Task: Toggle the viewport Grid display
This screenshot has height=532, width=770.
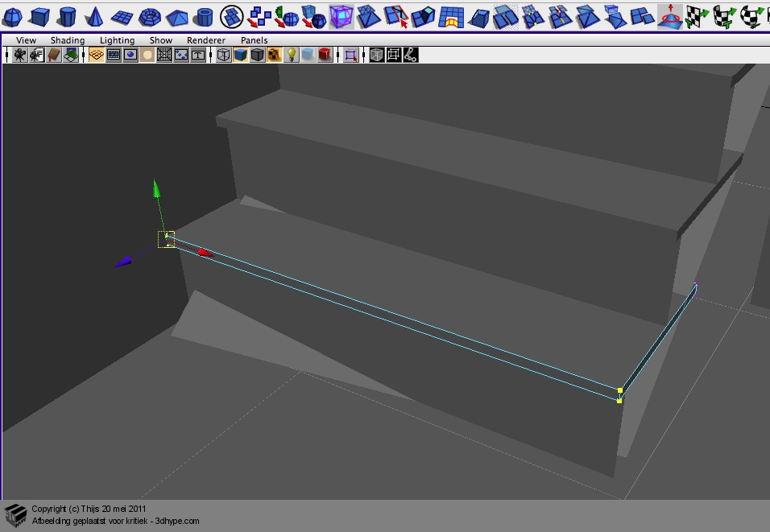Action: [97, 55]
